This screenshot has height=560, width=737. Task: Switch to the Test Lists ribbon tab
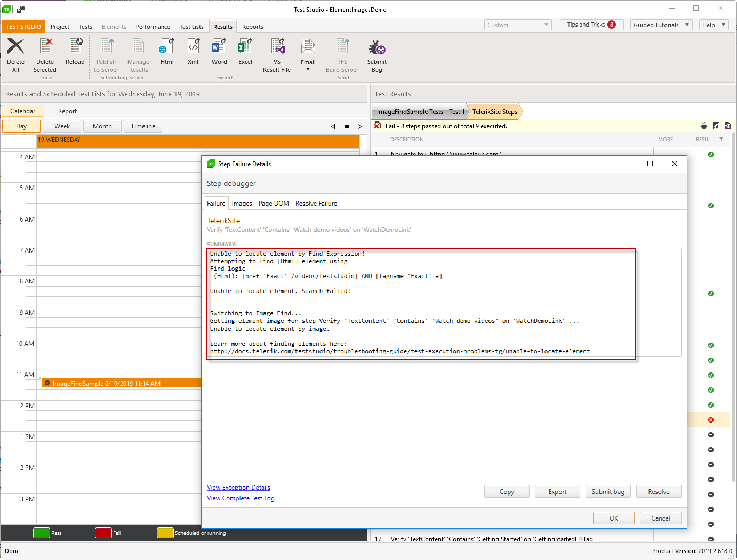191,27
